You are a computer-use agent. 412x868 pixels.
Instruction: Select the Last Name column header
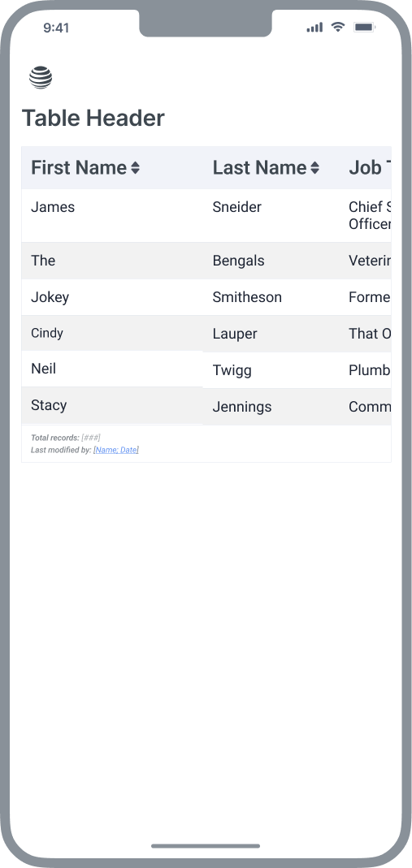point(271,168)
